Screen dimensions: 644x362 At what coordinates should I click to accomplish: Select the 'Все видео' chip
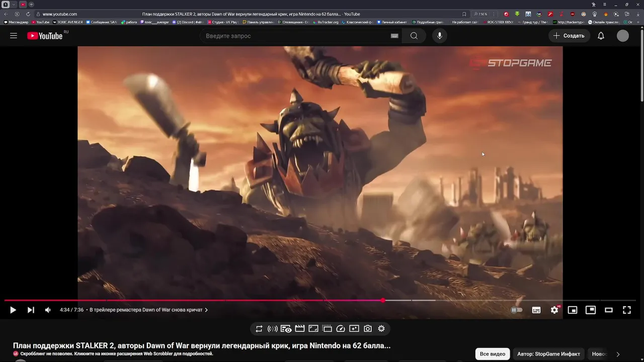pyautogui.click(x=493, y=354)
